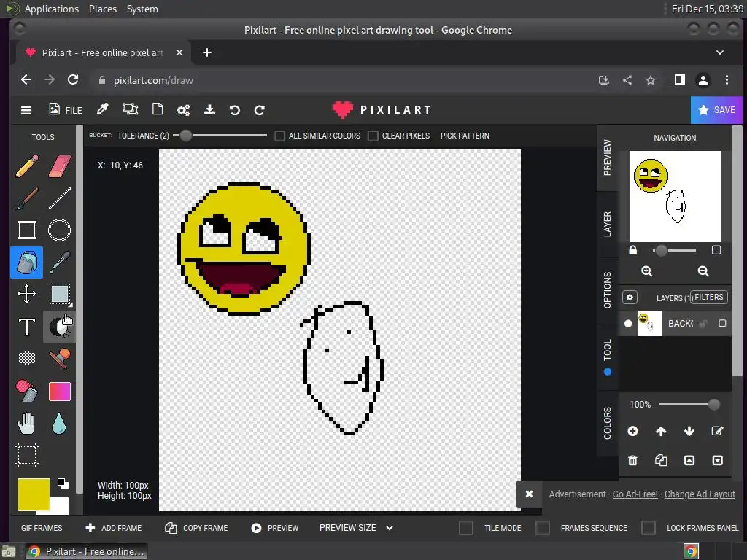Click COPY FRAME button

pyautogui.click(x=196, y=528)
